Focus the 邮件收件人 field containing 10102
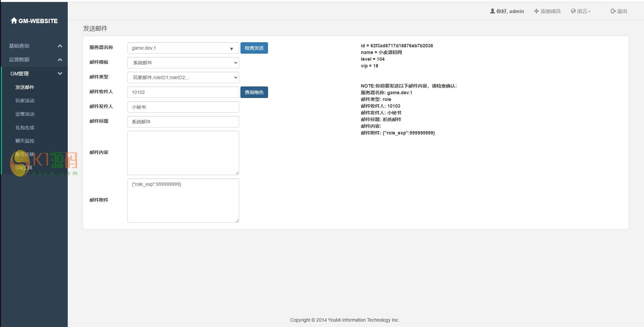This screenshot has height=327, width=644. (183, 92)
